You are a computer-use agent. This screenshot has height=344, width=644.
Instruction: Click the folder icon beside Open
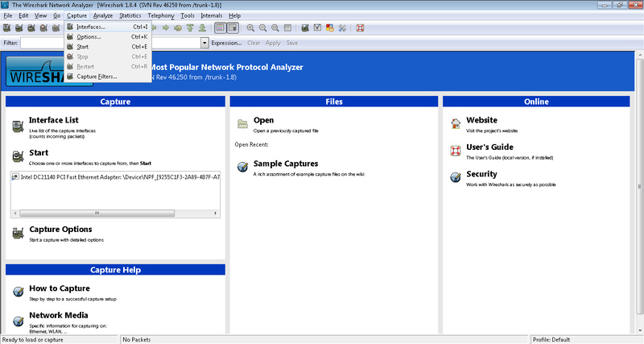[x=243, y=124]
